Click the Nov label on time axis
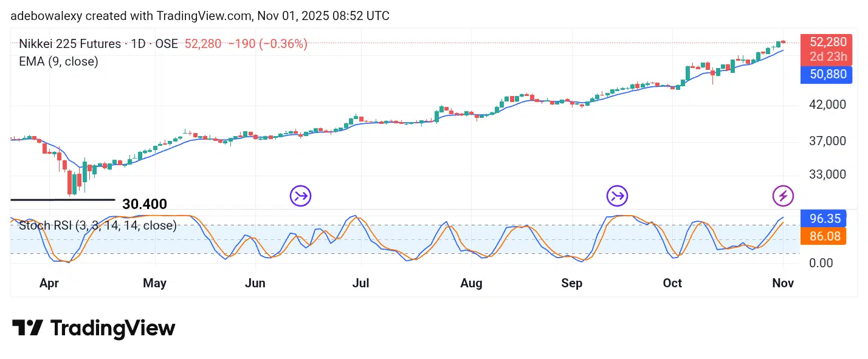 pos(784,283)
